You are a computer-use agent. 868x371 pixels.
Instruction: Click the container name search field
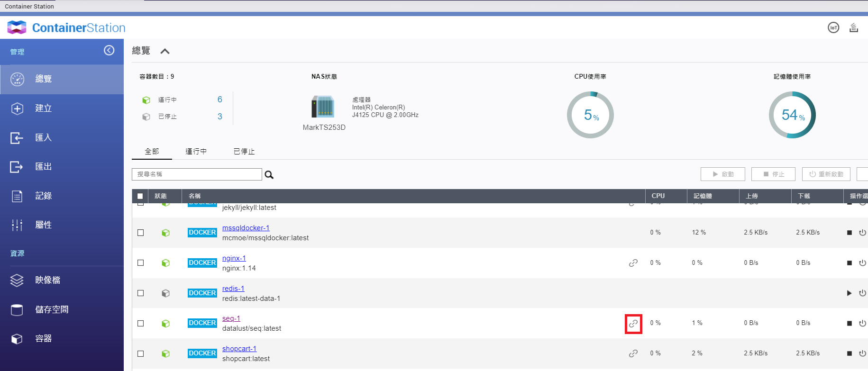[x=197, y=174]
